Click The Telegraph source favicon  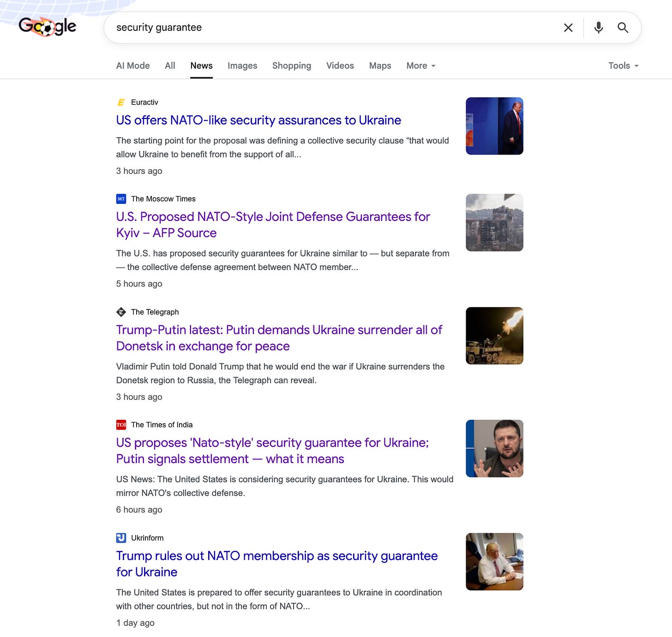(121, 312)
